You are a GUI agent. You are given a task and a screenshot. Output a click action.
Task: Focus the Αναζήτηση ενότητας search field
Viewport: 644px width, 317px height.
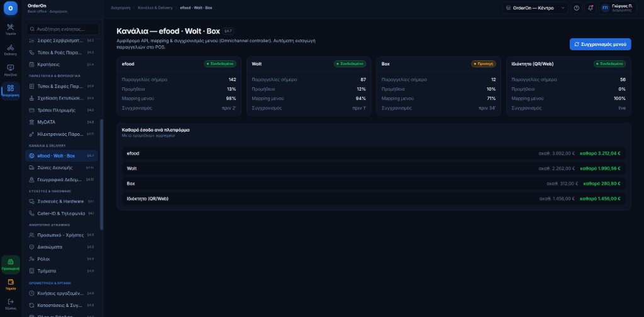click(x=62, y=29)
